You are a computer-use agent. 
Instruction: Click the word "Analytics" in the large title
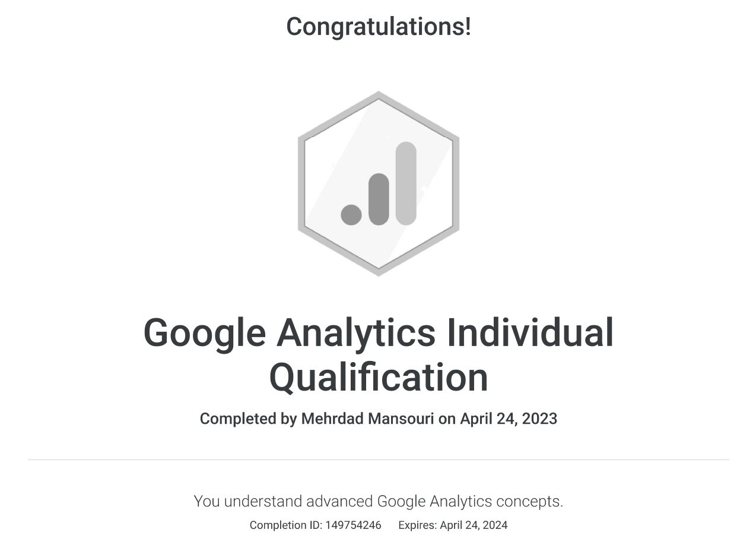click(356, 332)
